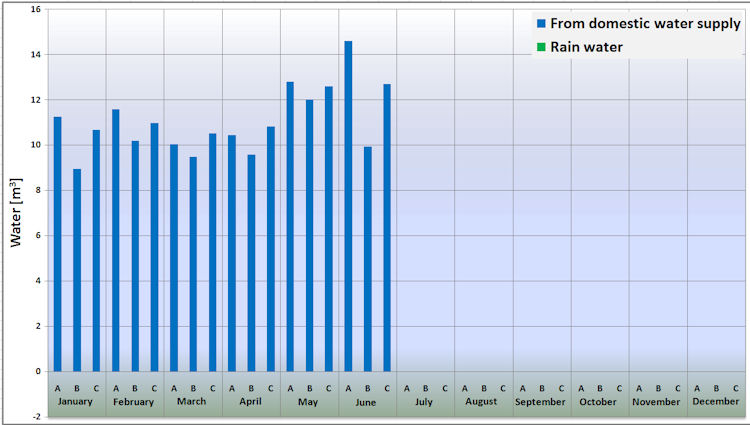
Task: Click the March B bar
Action: point(193,264)
